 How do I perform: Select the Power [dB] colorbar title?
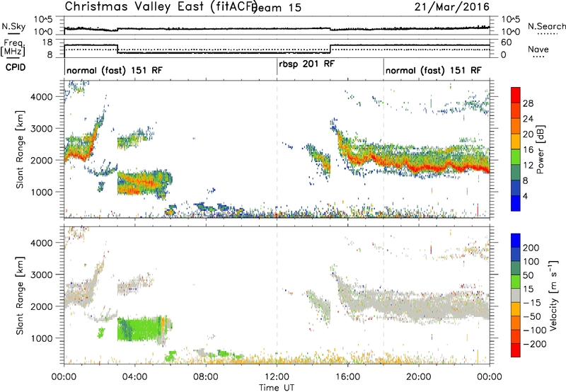click(x=541, y=149)
